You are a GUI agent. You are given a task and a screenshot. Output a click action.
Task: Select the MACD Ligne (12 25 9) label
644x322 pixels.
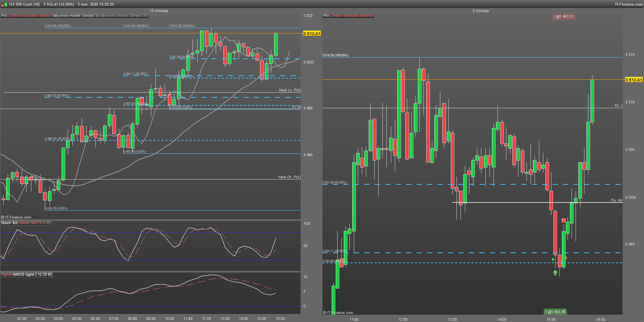32,275
